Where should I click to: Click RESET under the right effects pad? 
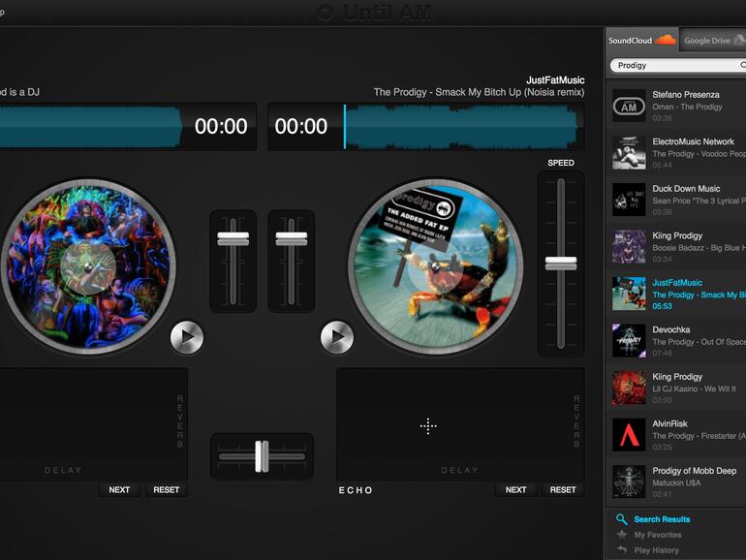coord(563,489)
